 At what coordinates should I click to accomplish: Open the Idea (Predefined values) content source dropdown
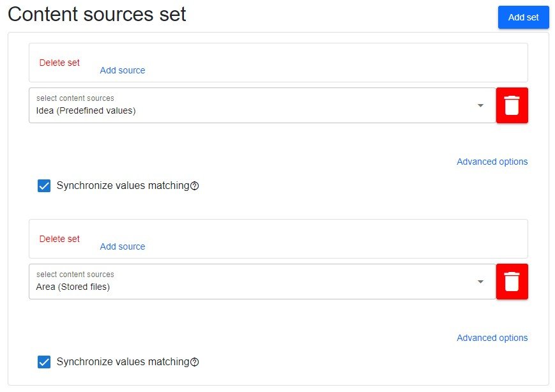(x=262, y=105)
